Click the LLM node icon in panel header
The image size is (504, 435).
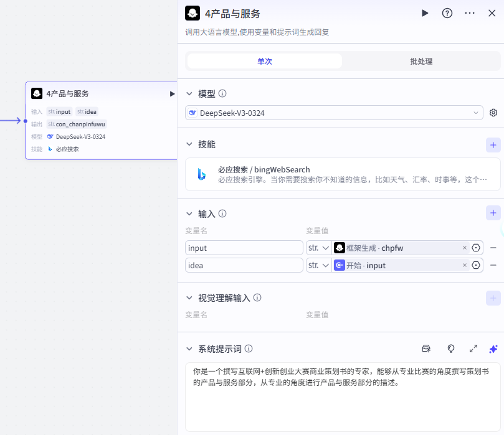point(193,13)
